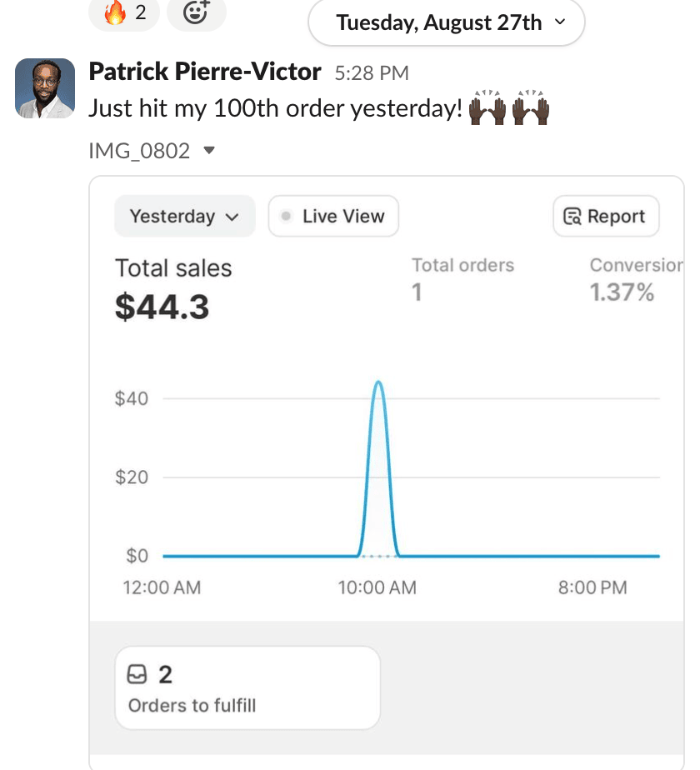Open the Report button

point(606,217)
